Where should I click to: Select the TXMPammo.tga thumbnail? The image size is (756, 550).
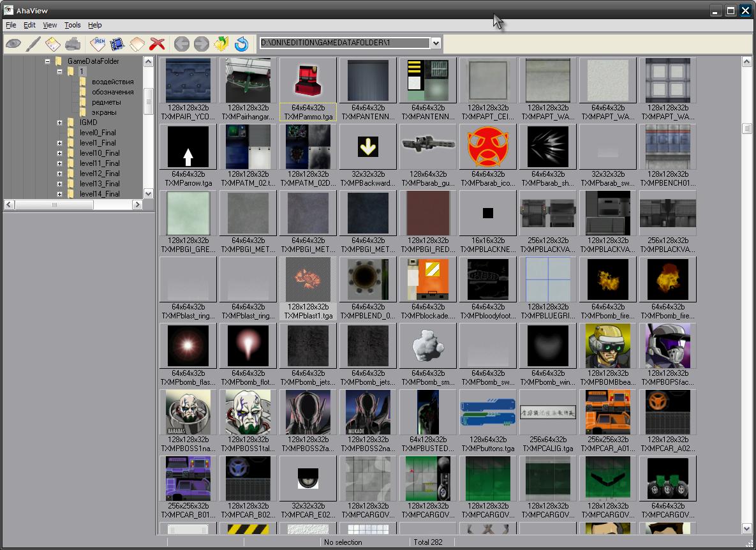308,80
